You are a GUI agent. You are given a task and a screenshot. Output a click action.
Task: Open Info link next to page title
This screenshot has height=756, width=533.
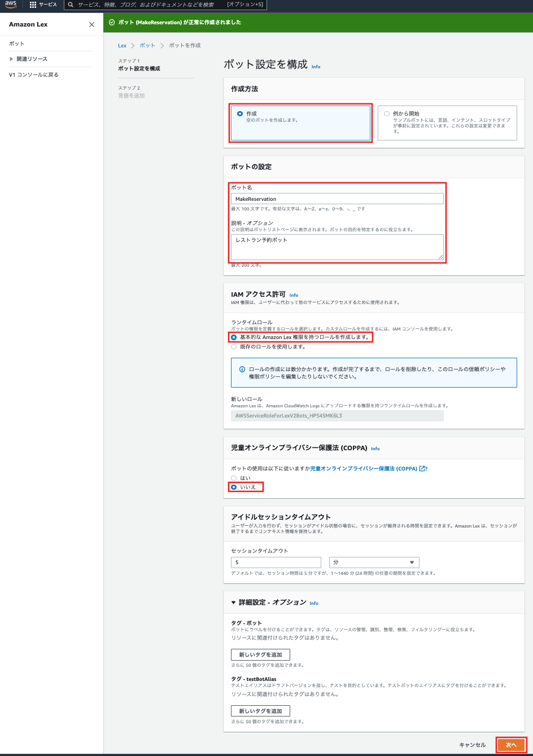pos(316,67)
